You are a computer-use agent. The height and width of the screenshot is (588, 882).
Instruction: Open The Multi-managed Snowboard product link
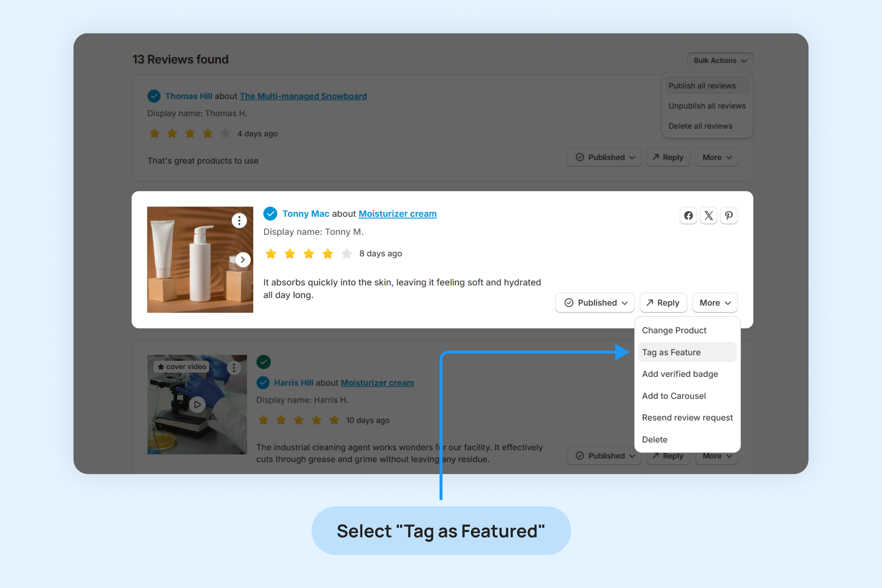coord(303,96)
